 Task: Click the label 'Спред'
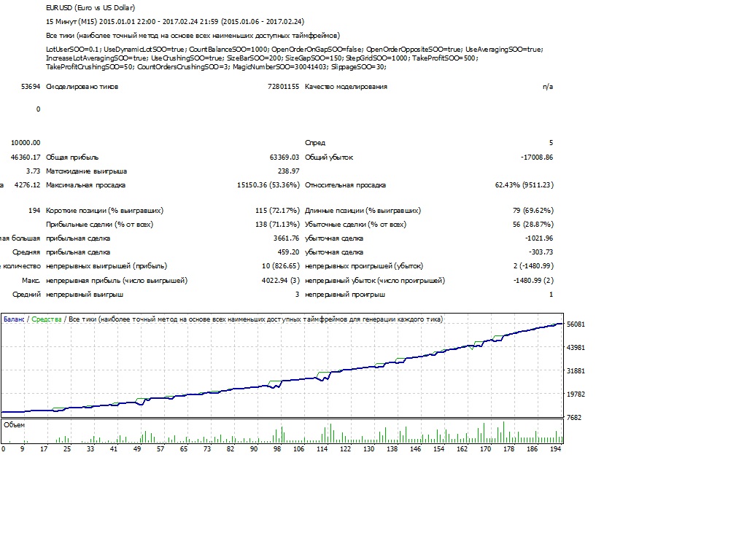(x=315, y=143)
